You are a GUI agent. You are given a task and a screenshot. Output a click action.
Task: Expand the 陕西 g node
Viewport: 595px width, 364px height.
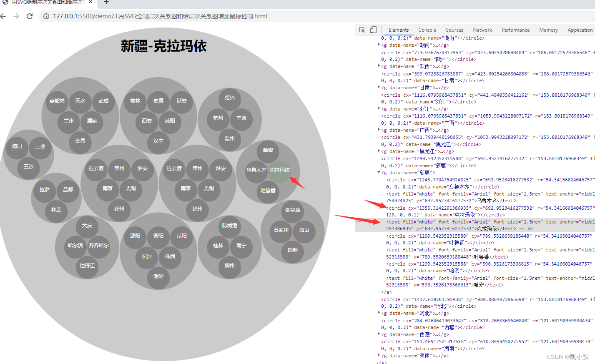379,66
